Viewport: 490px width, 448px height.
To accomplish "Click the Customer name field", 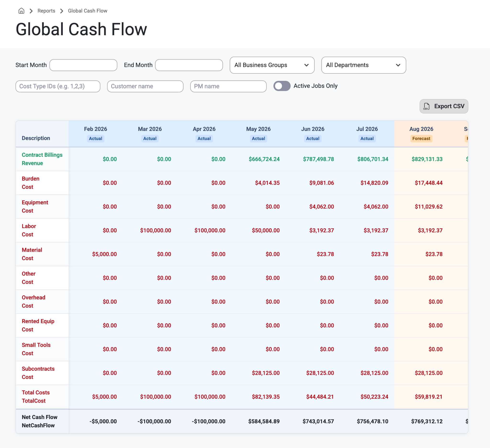I will (x=145, y=86).
